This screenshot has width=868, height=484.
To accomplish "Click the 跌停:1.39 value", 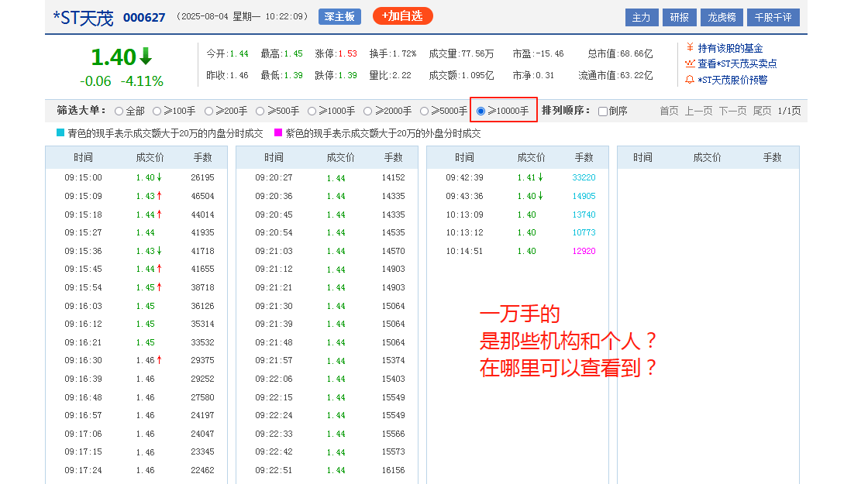I will point(336,75).
